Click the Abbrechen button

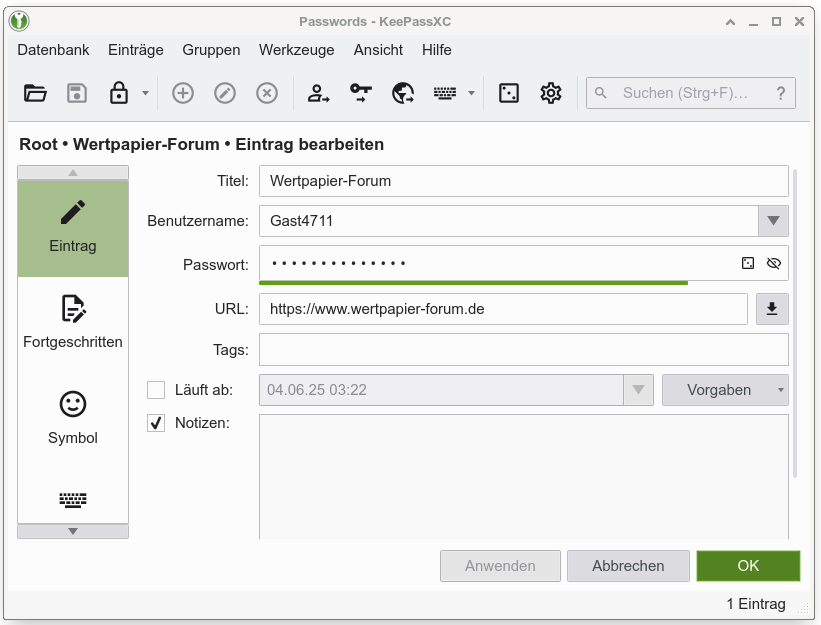click(628, 566)
